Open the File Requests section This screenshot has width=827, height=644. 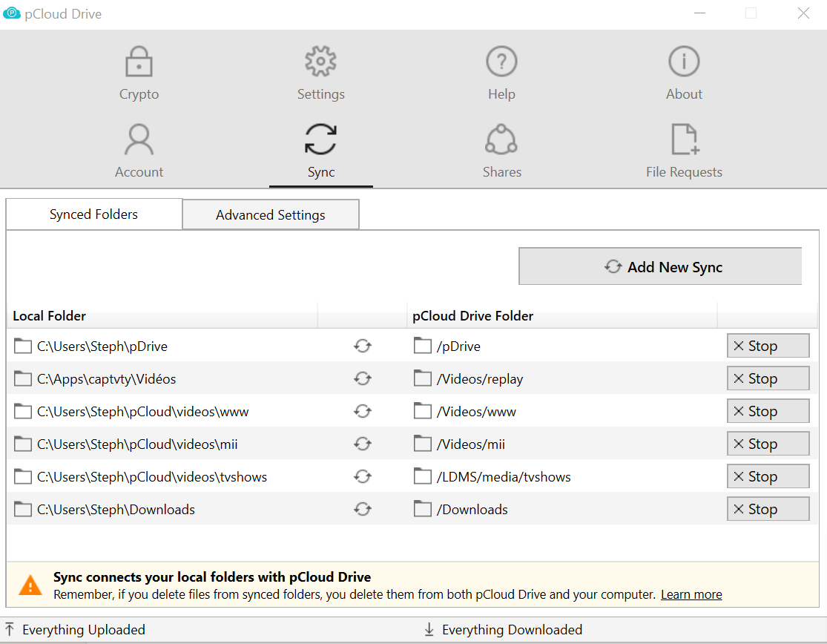point(684,151)
